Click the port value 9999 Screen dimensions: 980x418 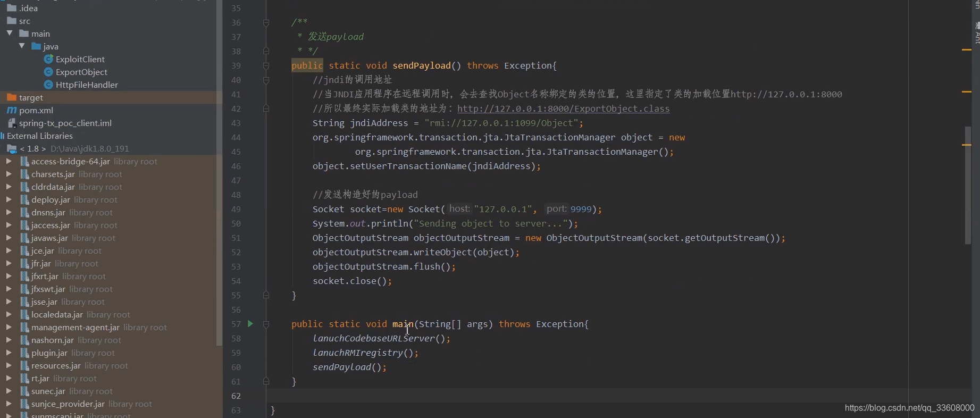tap(581, 209)
